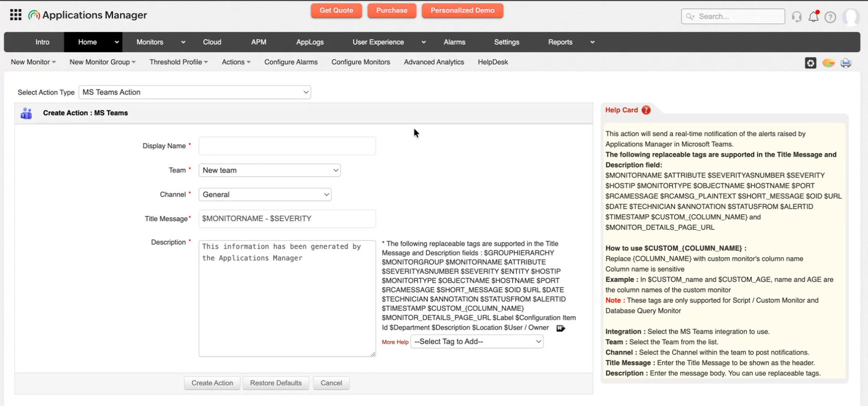Switch to the Monitors tab
Image resolution: width=868 pixels, height=406 pixels.
pyautogui.click(x=150, y=42)
